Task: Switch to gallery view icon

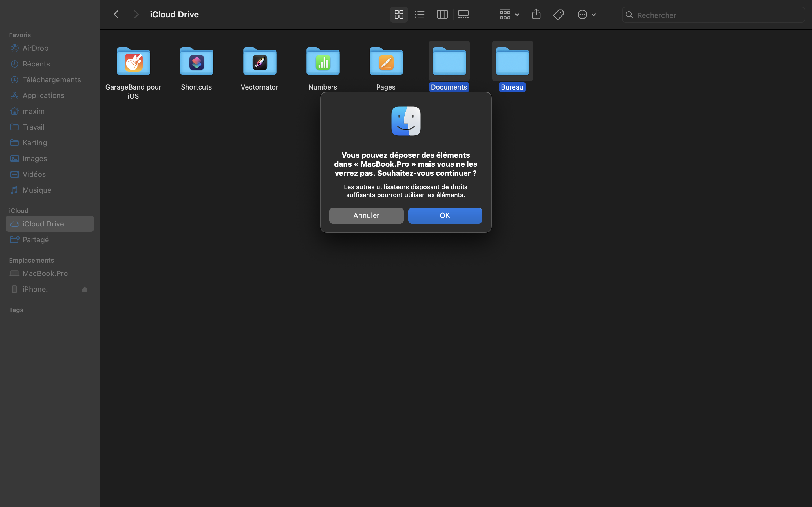Action: (464, 14)
